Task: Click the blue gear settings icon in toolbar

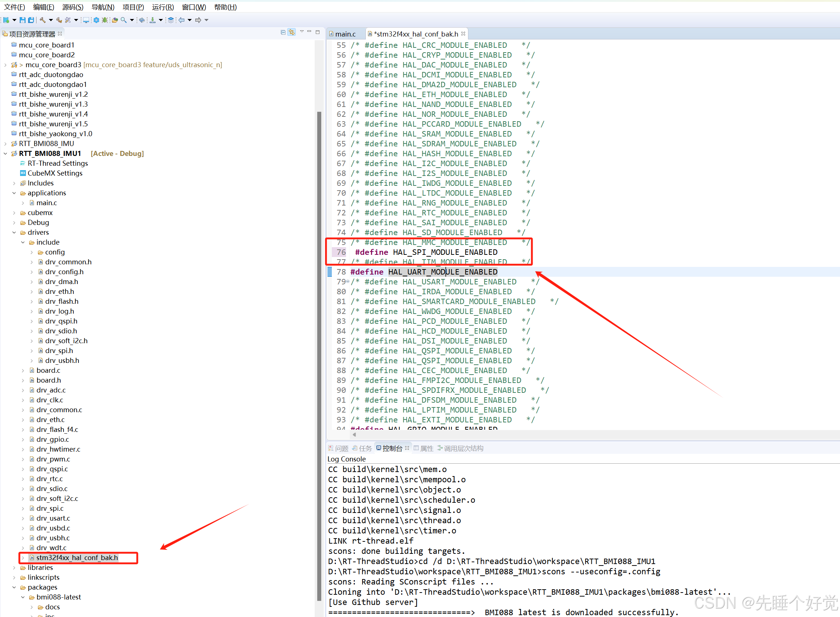Action: [96, 20]
